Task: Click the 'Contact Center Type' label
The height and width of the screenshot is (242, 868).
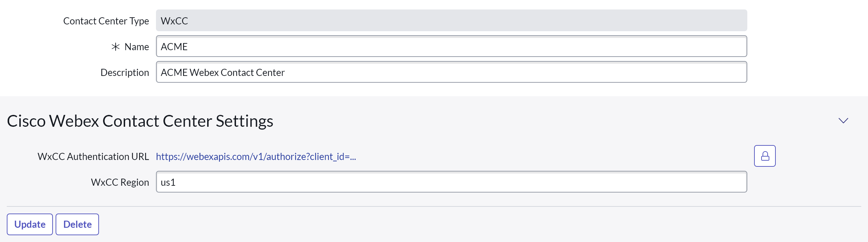Action: [106, 21]
